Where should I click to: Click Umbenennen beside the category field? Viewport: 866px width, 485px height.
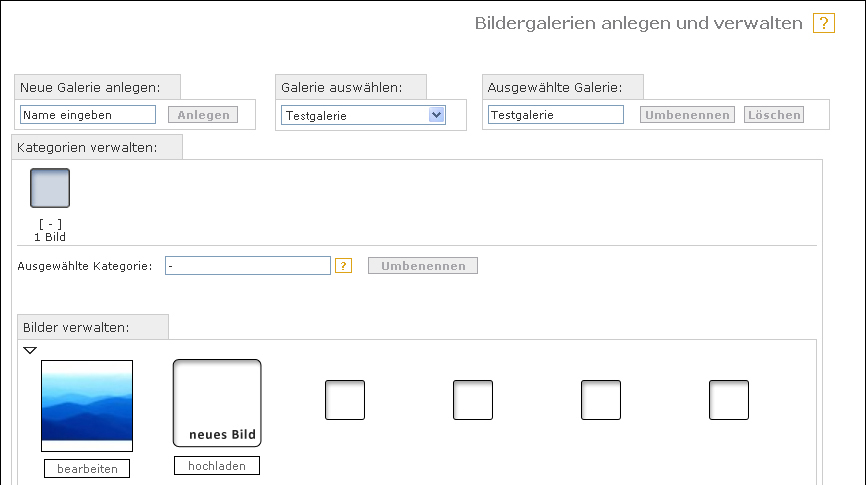coord(423,266)
